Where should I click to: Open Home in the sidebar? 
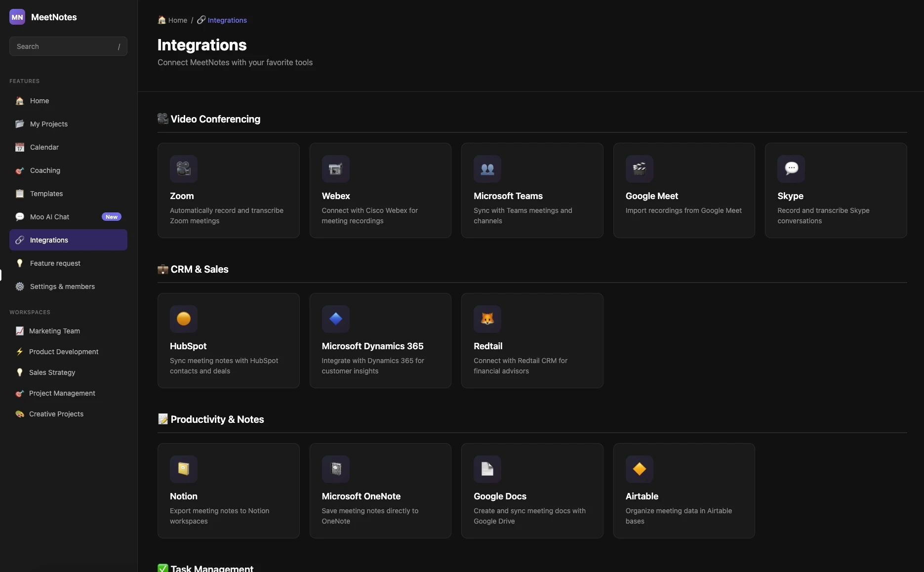click(68, 101)
